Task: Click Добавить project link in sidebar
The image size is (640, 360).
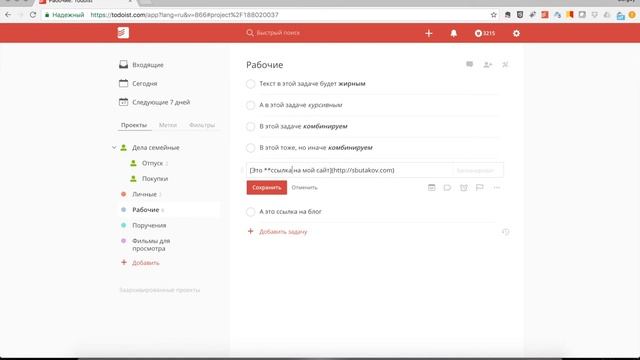Action: pos(146,263)
